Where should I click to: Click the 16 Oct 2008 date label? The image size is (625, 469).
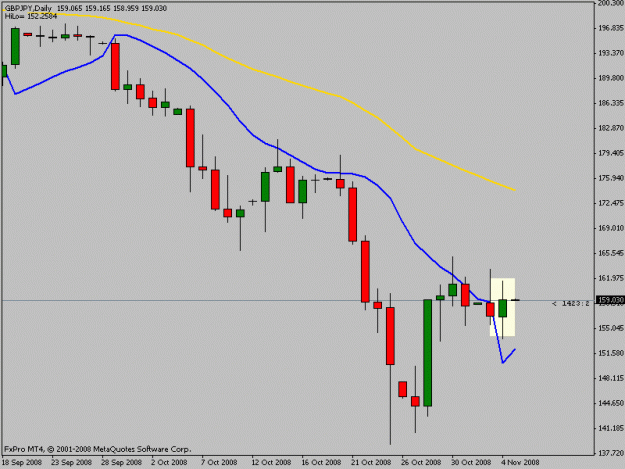click(x=321, y=463)
